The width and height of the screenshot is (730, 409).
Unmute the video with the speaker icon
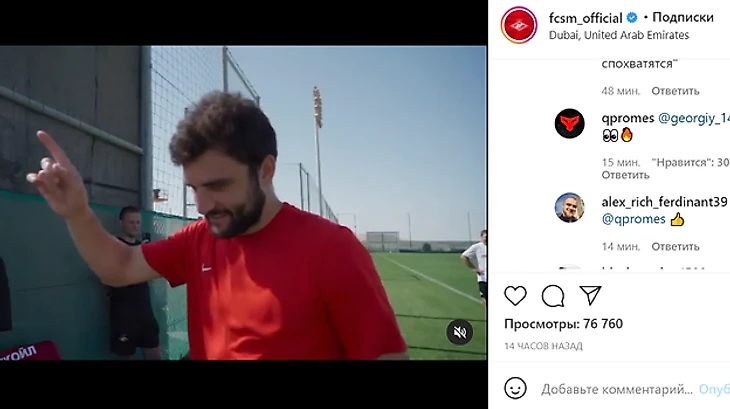460,332
